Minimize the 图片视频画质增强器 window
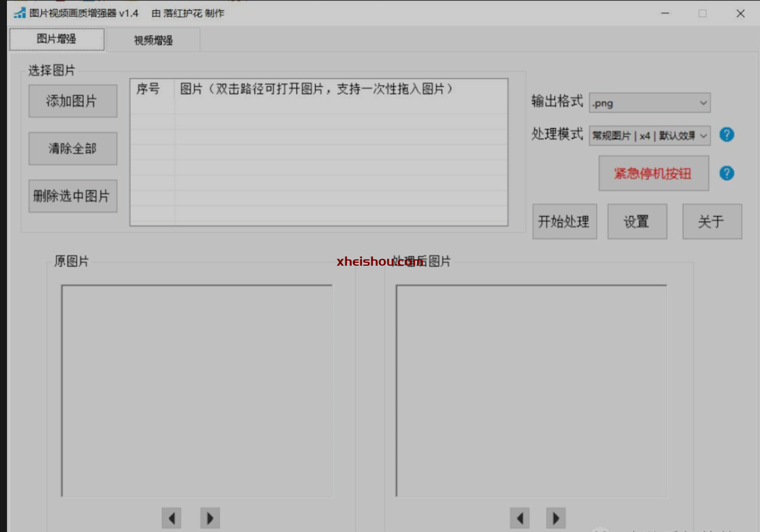The height and width of the screenshot is (532, 760). (x=665, y=13)
